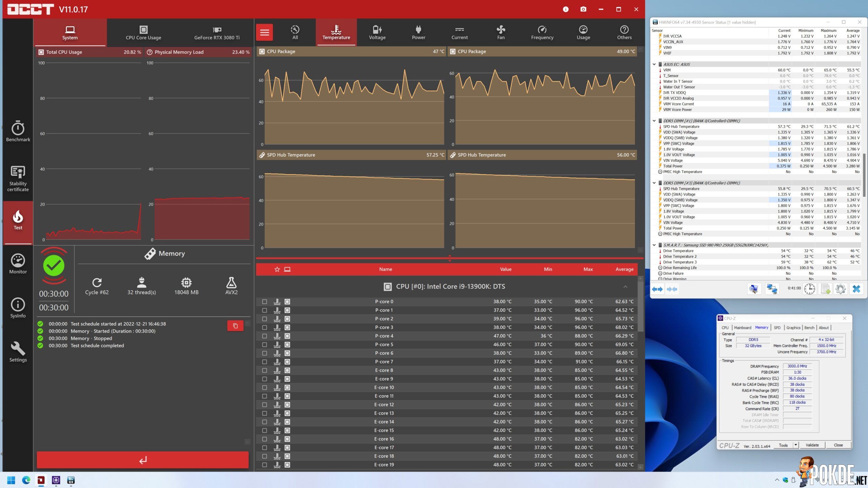Open the Benchmark section in OCCT sidebar
Viewport: 868px width, 488px height.
[18, 131]
